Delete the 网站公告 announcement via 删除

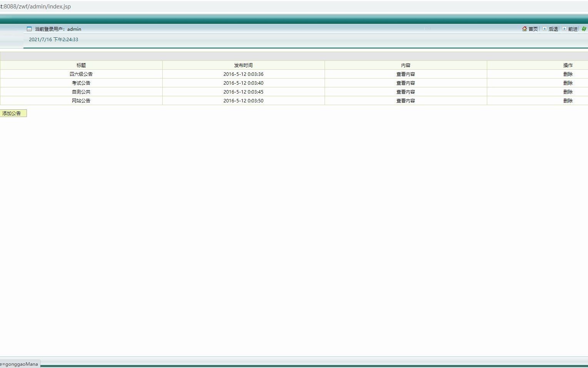pos(568,100)
